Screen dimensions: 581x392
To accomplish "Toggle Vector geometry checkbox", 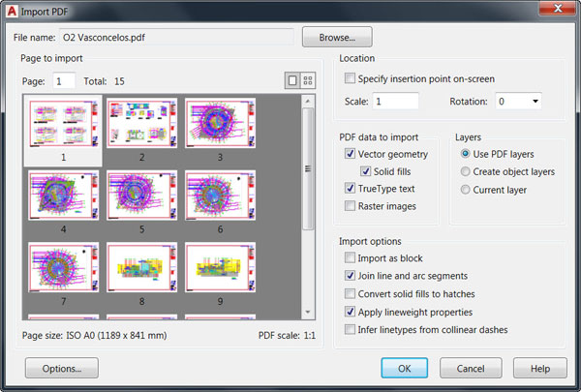I will [350, 154].
